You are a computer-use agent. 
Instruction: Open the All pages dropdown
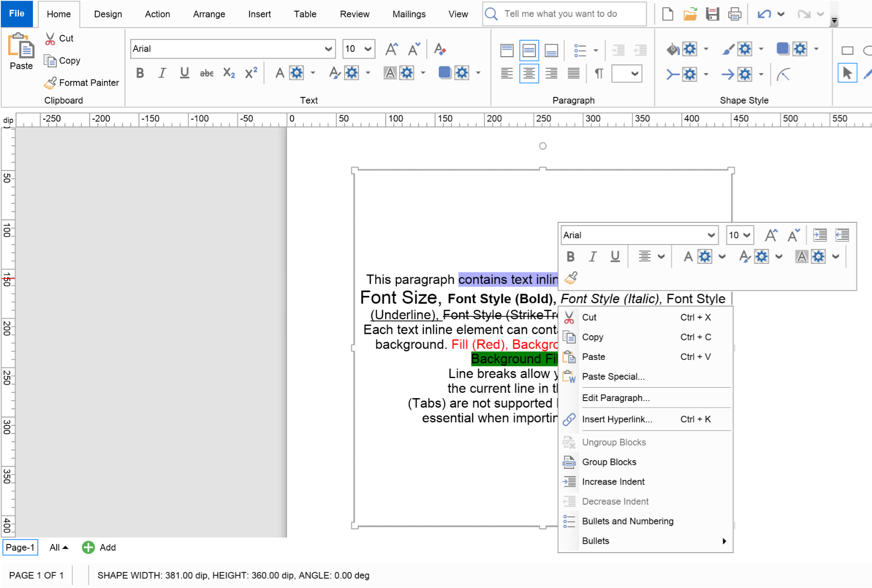[59, 547]
